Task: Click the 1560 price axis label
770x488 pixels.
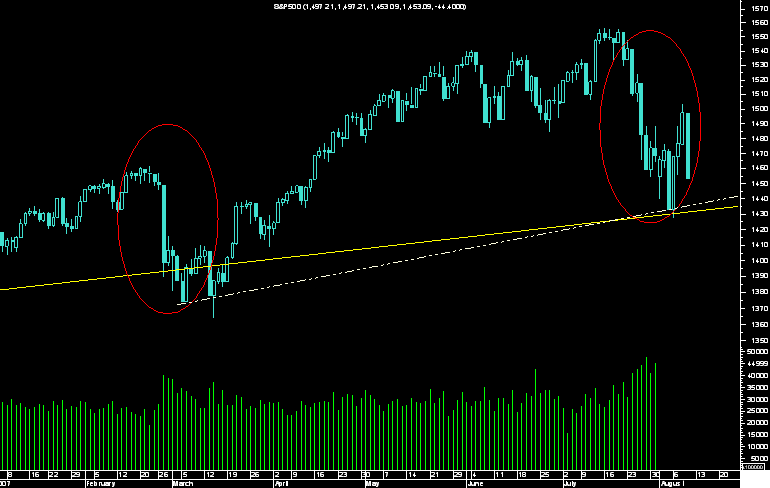Action: pyautogui.click(x=760, y=23)
